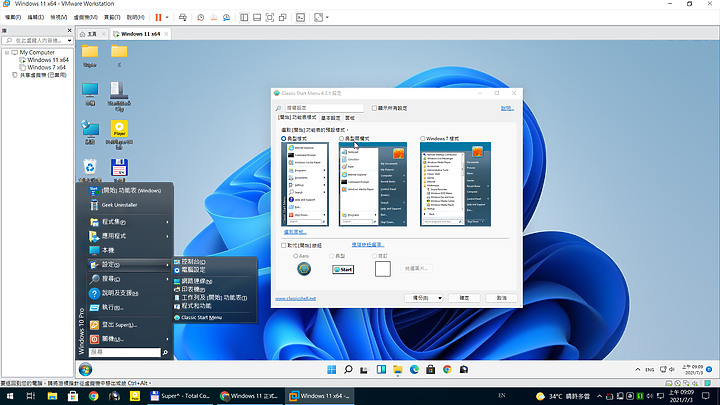Open the pause button dropdown arrow
The height and width of the screenshot is (405, 720).
(167, 17)
